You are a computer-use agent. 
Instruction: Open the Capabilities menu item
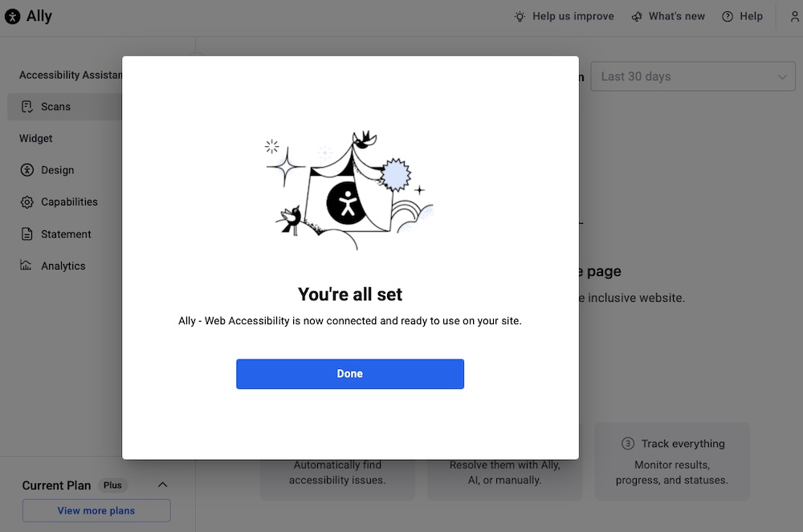[x=69, y=202]
